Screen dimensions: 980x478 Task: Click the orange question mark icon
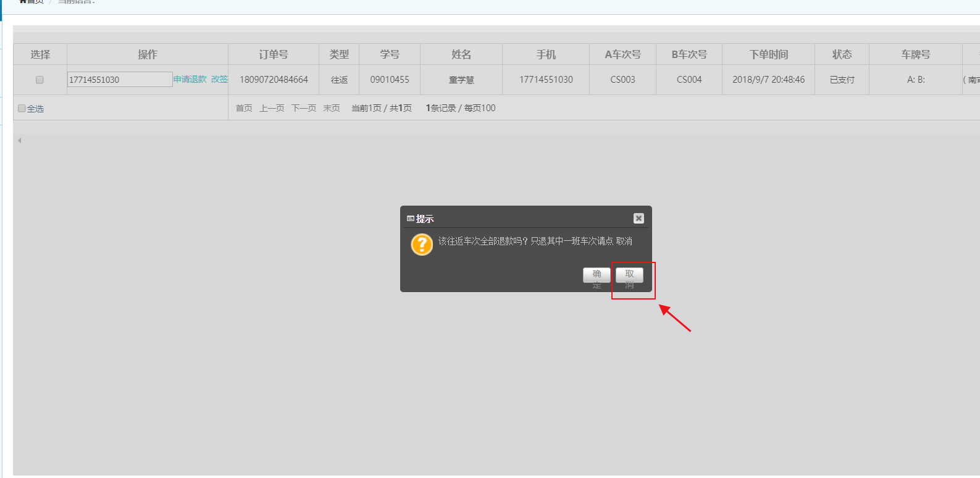pos(422,245)
